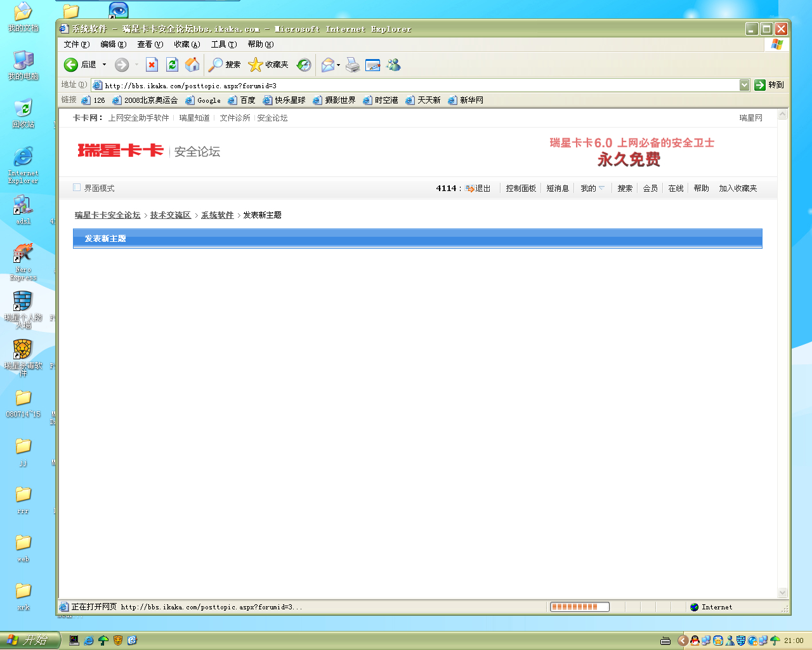Open the History toolbar icon
Screen dimensions: 812x650
(x=304, y=65)
